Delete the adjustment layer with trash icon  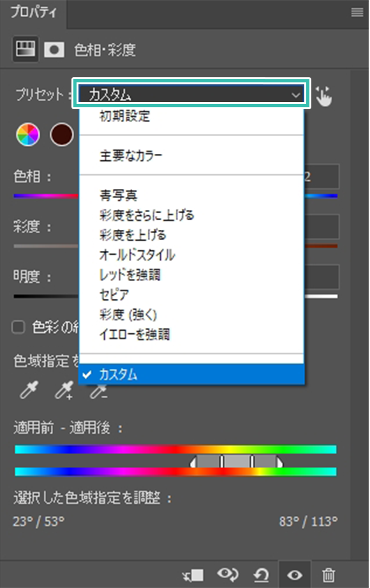[329, 575]
